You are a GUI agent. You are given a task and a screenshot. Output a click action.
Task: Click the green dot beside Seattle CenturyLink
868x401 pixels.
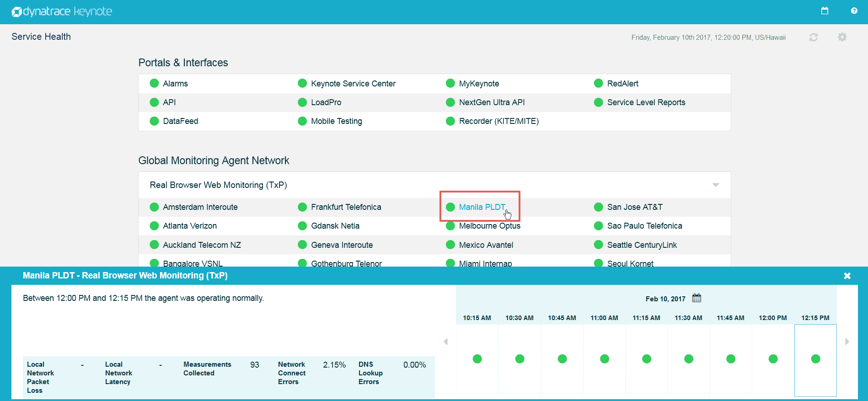tap(598, 245)
